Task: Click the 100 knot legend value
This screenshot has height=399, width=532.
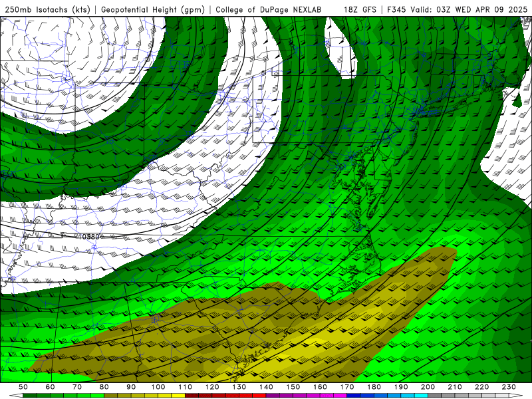Action: 158,387
